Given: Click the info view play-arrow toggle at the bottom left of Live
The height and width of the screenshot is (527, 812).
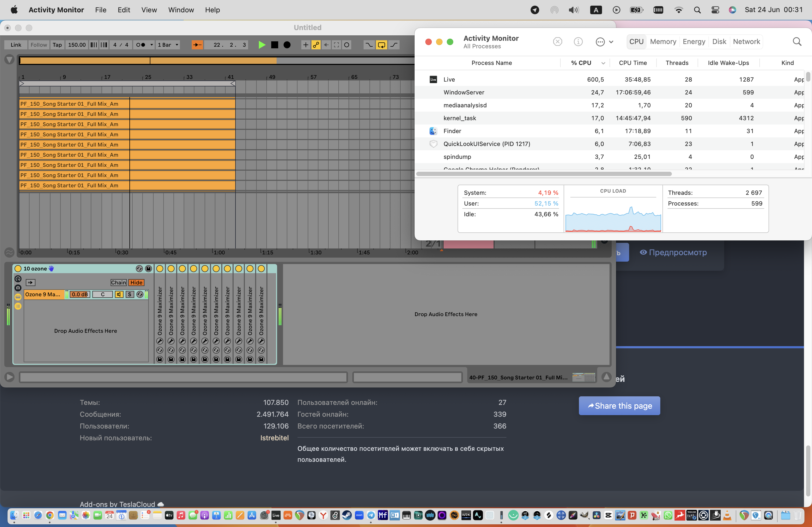Looking at the screenshot, I should point(9,377).
